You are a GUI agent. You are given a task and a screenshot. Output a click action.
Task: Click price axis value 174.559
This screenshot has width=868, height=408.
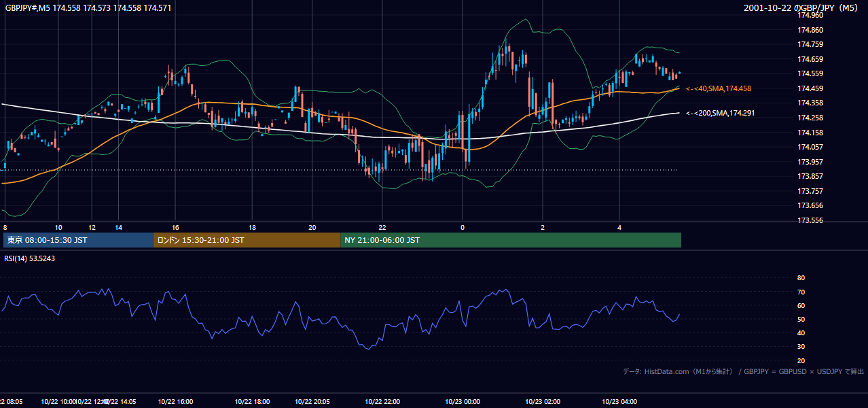point(810,73)
